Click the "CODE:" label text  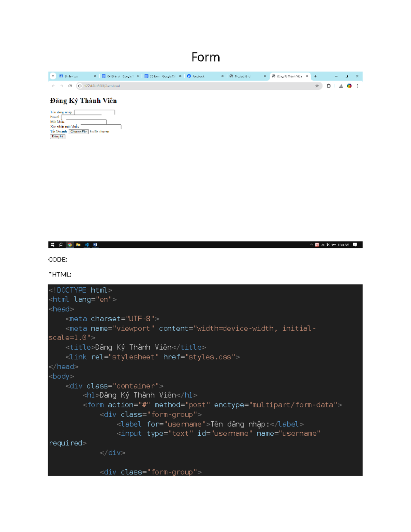click(58, 260)
